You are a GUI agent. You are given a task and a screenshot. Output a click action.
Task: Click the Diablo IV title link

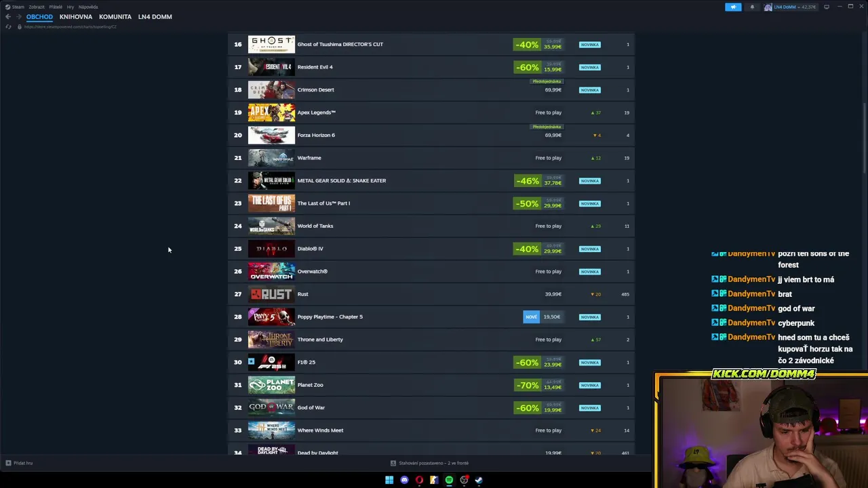click(x=310, y=249)
